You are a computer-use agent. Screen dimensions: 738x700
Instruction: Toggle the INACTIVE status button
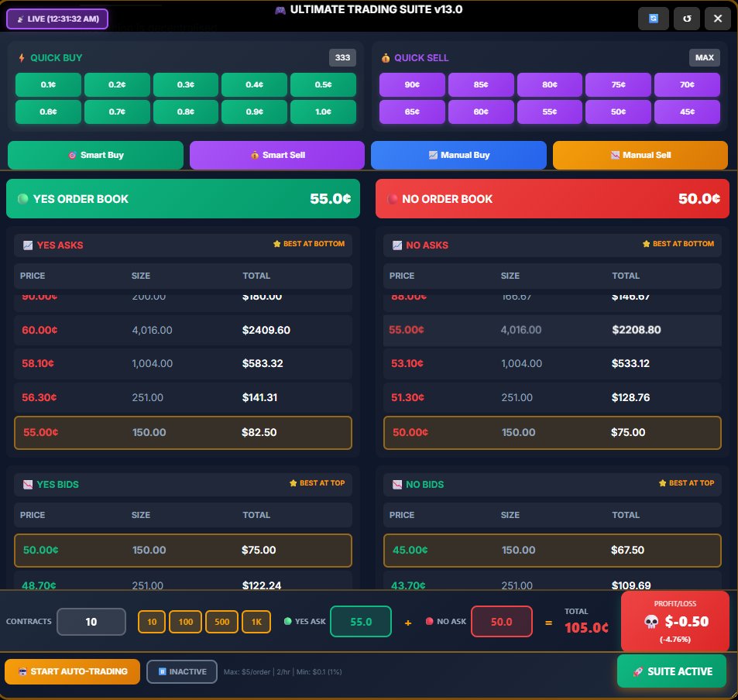click(x=182, y=672)
